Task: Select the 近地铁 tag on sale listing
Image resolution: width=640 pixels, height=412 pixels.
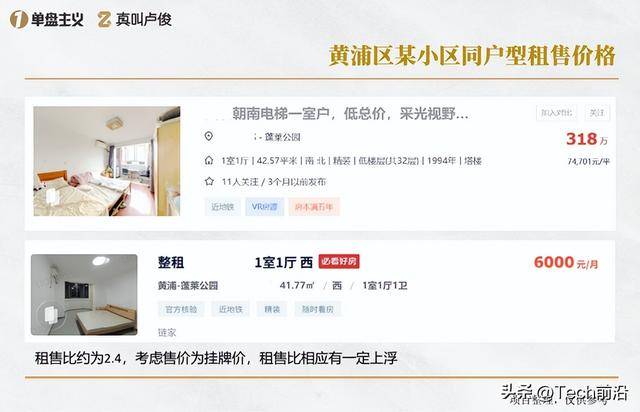Action: [222, 207]
